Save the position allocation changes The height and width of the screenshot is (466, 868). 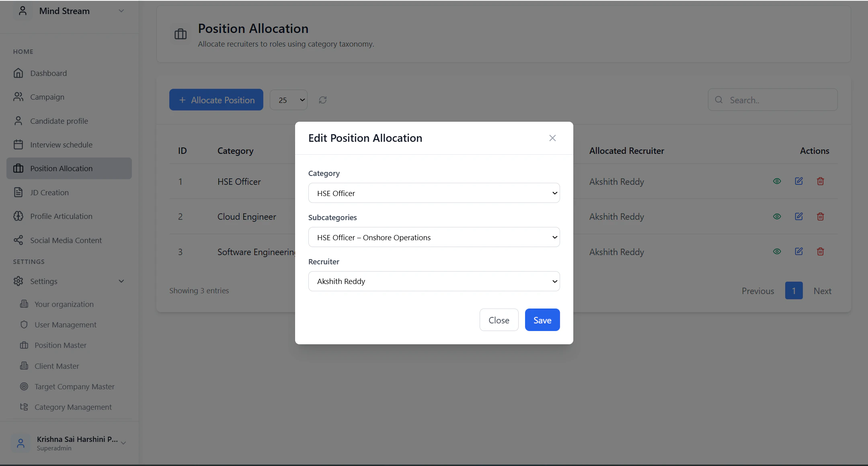tap(542, 320)
